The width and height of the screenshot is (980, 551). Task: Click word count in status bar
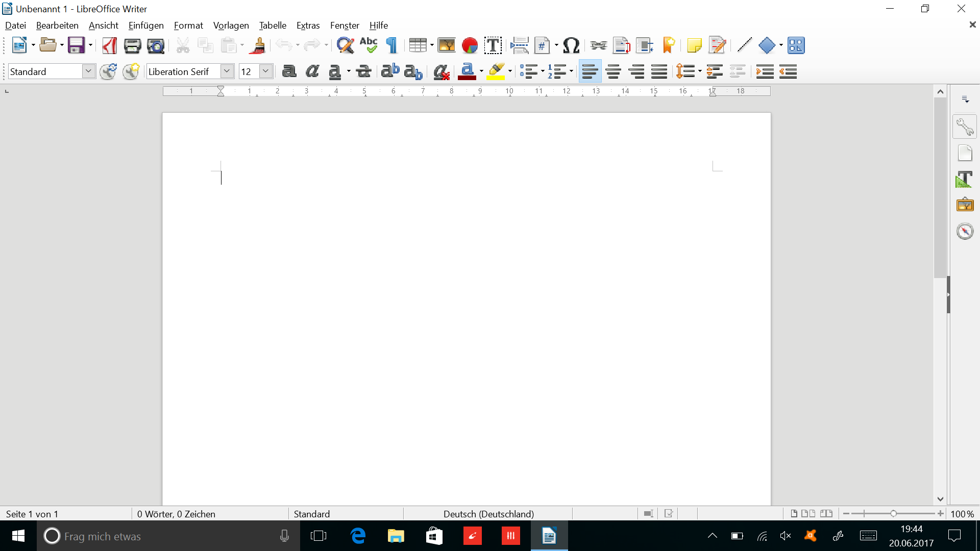(x=176, y=514)
